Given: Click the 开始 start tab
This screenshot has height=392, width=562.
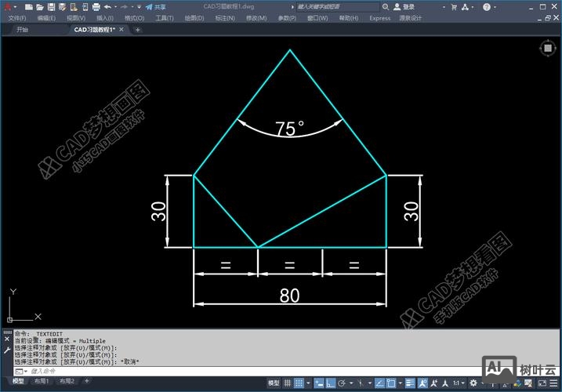Looking at the screenshot, I should (x=22, y=30).
